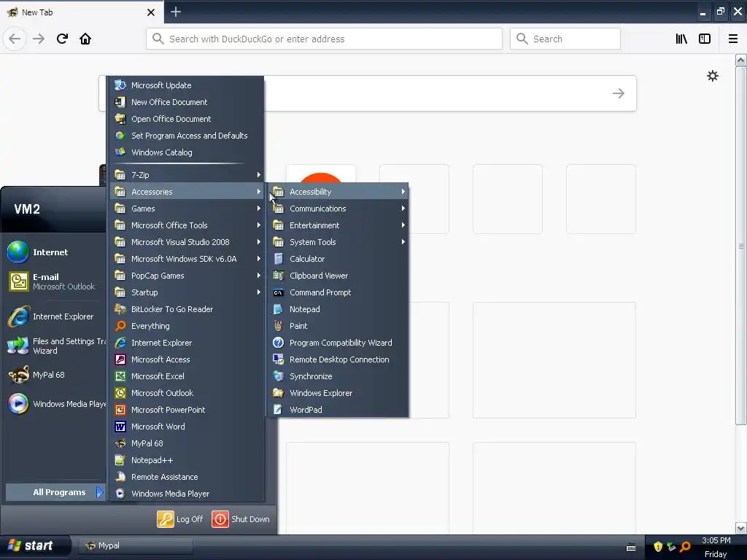Open Windows Catalog
The image size is (747, 560).
click(187, 152)
